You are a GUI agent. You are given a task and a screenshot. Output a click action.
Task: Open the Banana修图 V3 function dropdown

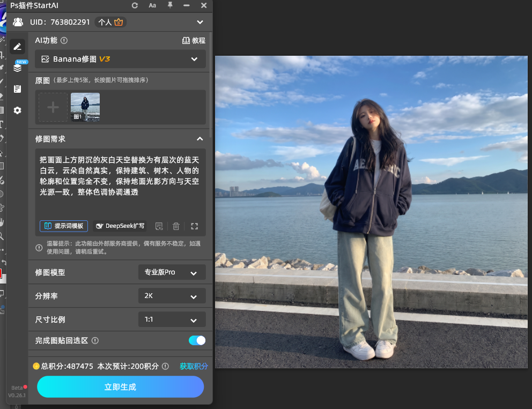[120, 59]
